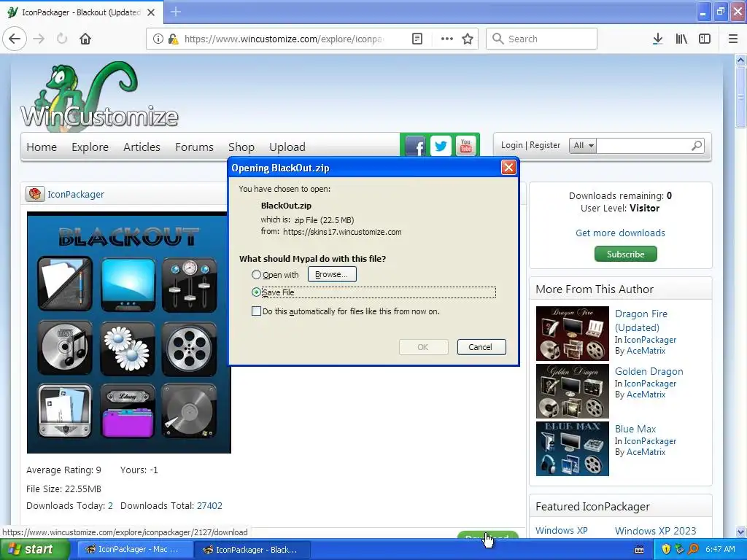Open the library icon in browser toolbar
Screen dimensions: 747x560
coord(681,39)
